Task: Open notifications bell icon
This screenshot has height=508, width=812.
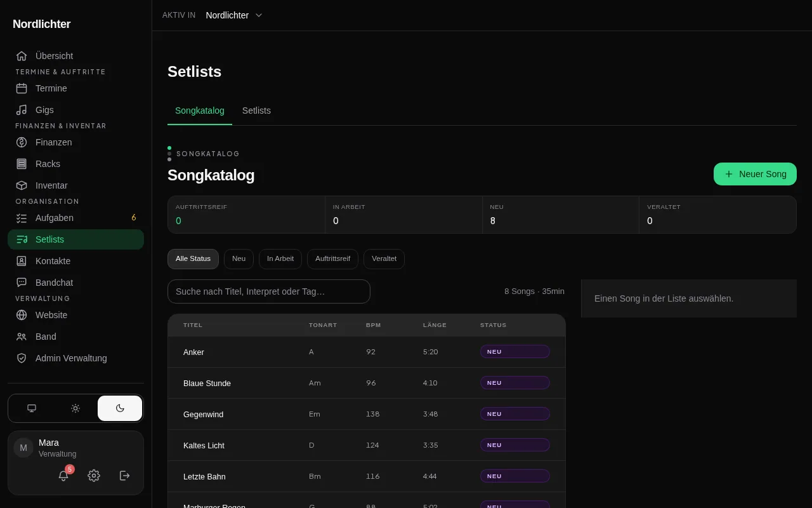Action: tap(63, 476)
